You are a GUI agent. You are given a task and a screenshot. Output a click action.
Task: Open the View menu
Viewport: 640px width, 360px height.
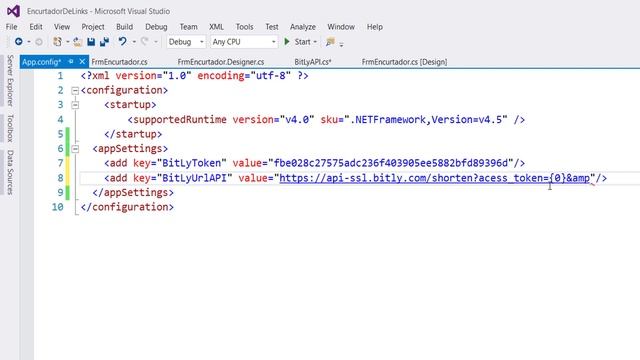(62, 27)
